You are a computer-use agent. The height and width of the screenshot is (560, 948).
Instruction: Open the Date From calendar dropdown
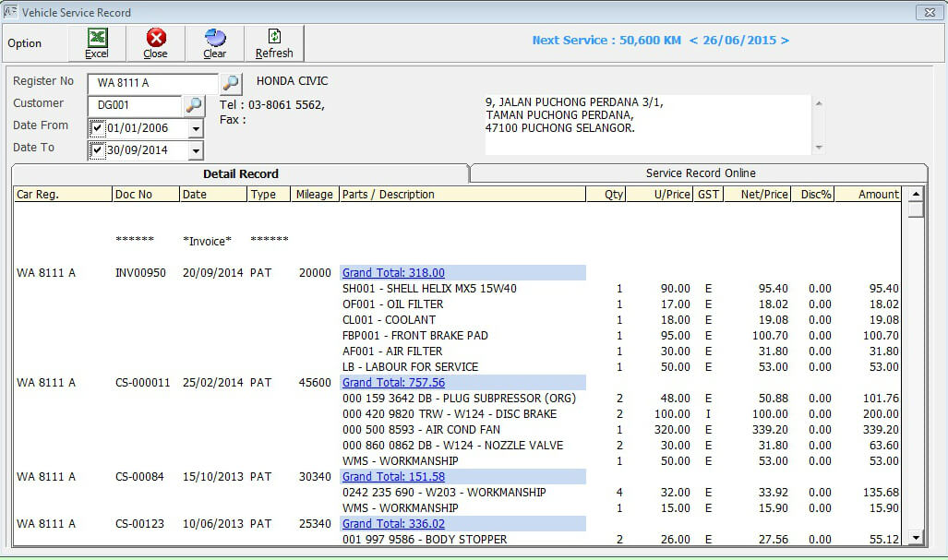tap(196, 128)
